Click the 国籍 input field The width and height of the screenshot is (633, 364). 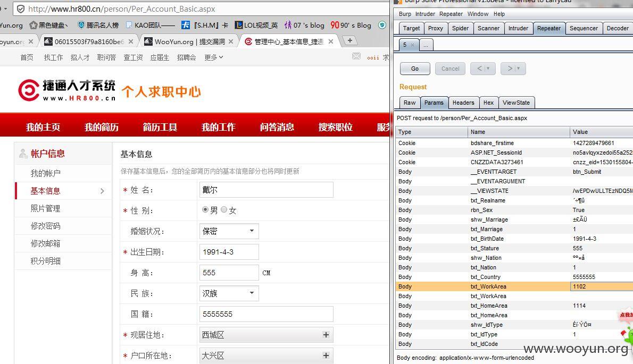[x=266, y=314]
